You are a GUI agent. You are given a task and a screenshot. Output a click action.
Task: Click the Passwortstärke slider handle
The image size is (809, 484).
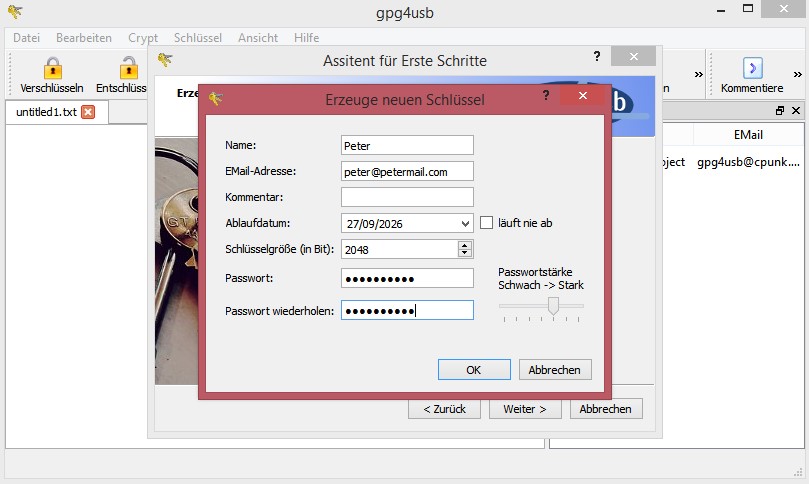tap(553, 306)
